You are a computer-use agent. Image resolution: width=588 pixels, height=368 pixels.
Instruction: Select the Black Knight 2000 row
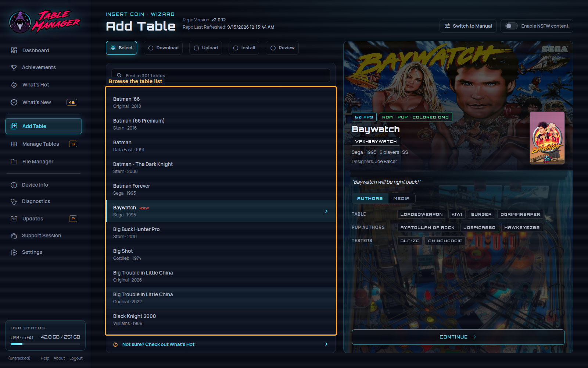pyautogui.click(x=221, y=320)
